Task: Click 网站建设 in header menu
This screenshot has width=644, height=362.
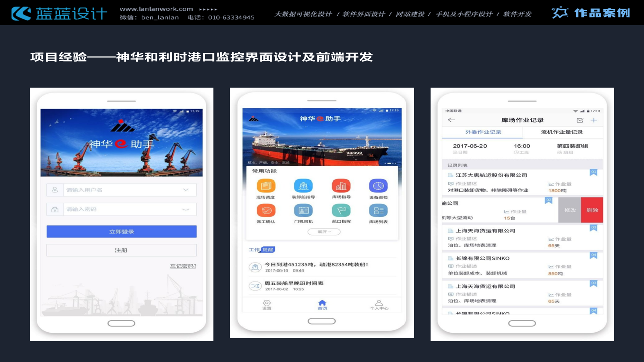Action: tap(410, 14)
